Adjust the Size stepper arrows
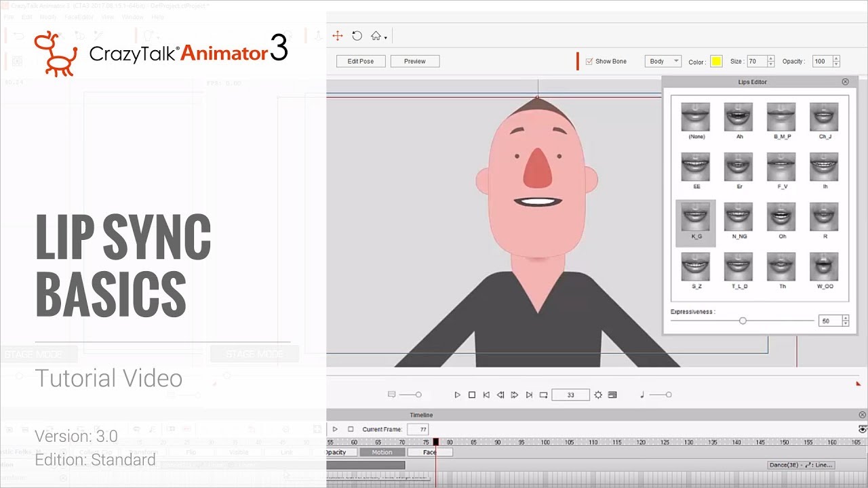The width and height of the screenshot is (868, 488). coord(771,61)
